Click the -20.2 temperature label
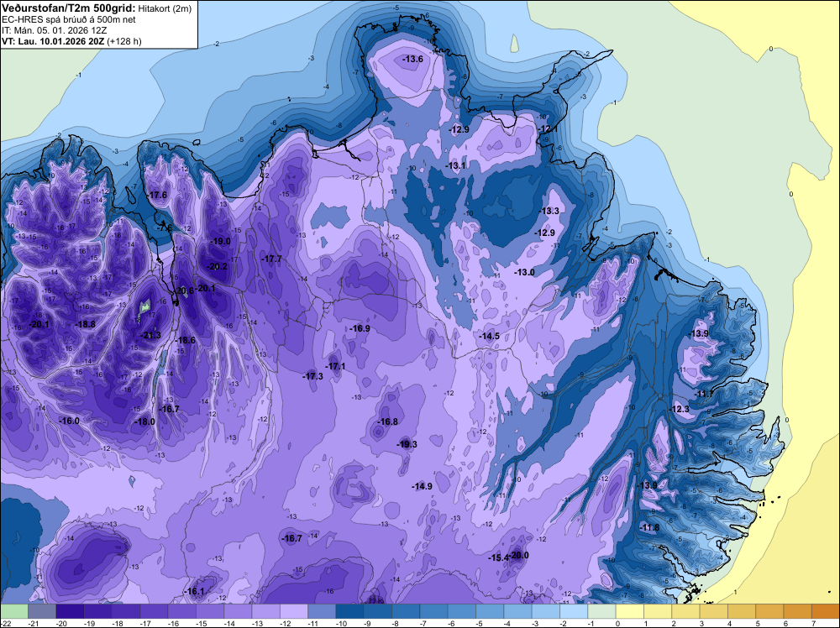The image size is (840, 628). (217, 267)
